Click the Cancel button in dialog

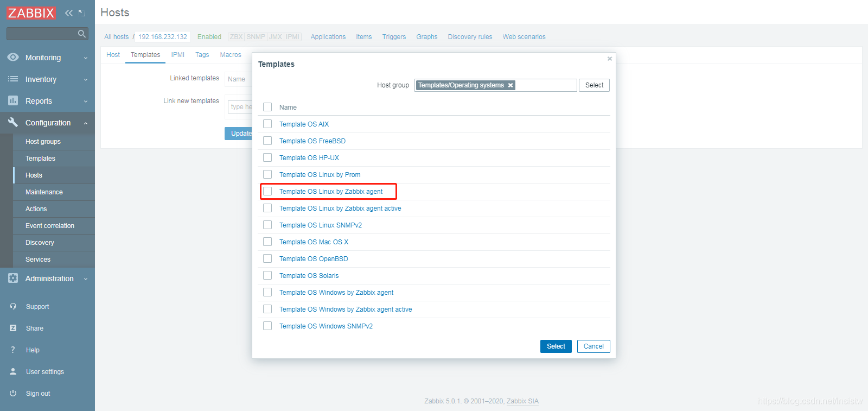tap(593, 346)
